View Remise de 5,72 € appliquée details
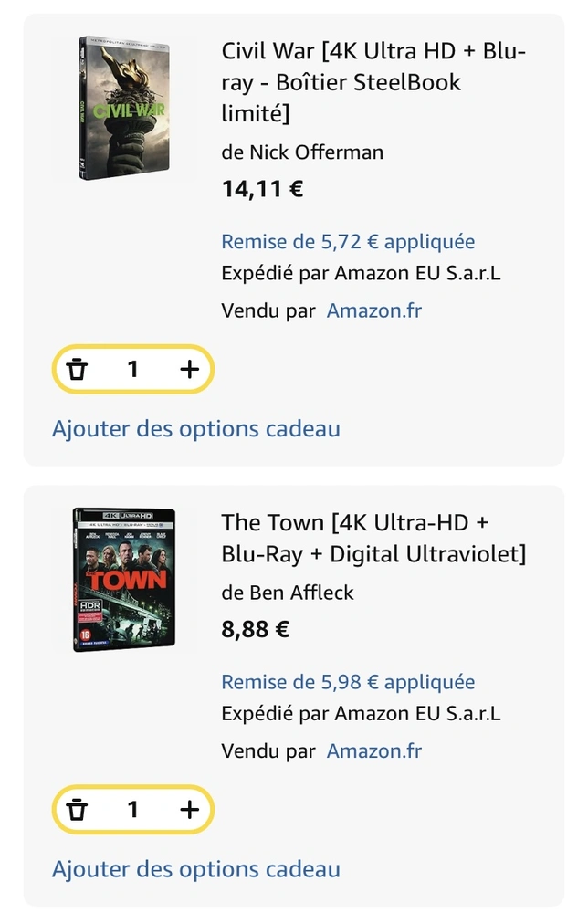 (x=348, y=241)
